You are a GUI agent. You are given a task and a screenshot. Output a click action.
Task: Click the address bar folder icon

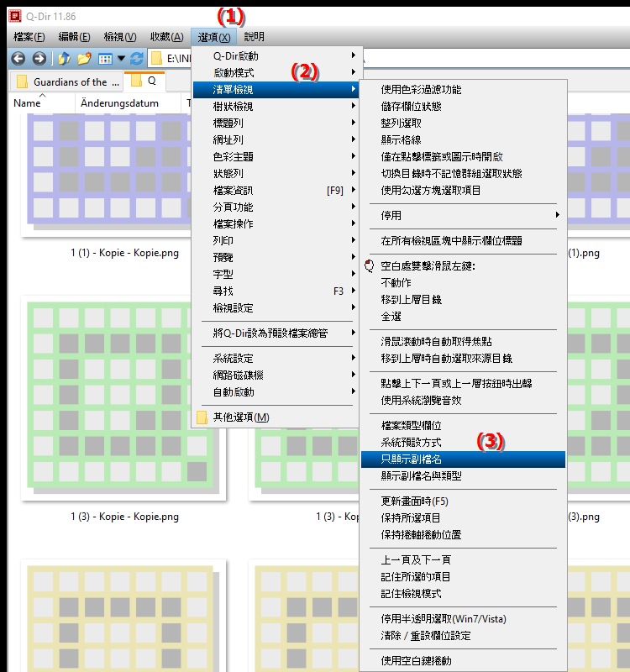click(157, 58)
